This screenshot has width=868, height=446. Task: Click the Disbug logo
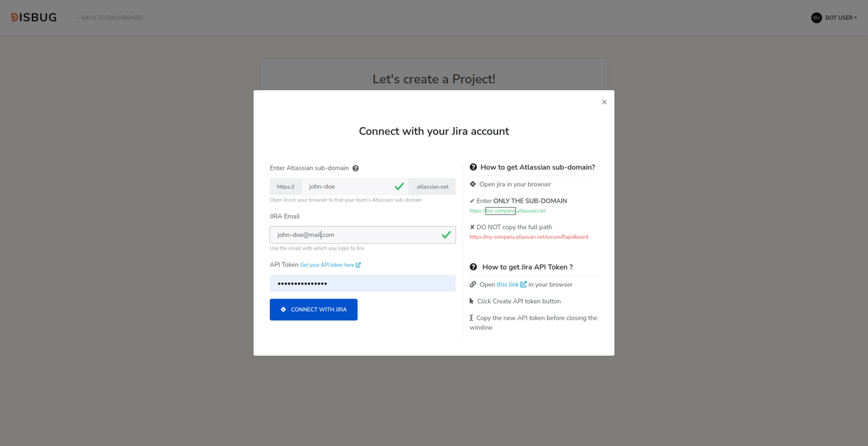pos(34,18)
